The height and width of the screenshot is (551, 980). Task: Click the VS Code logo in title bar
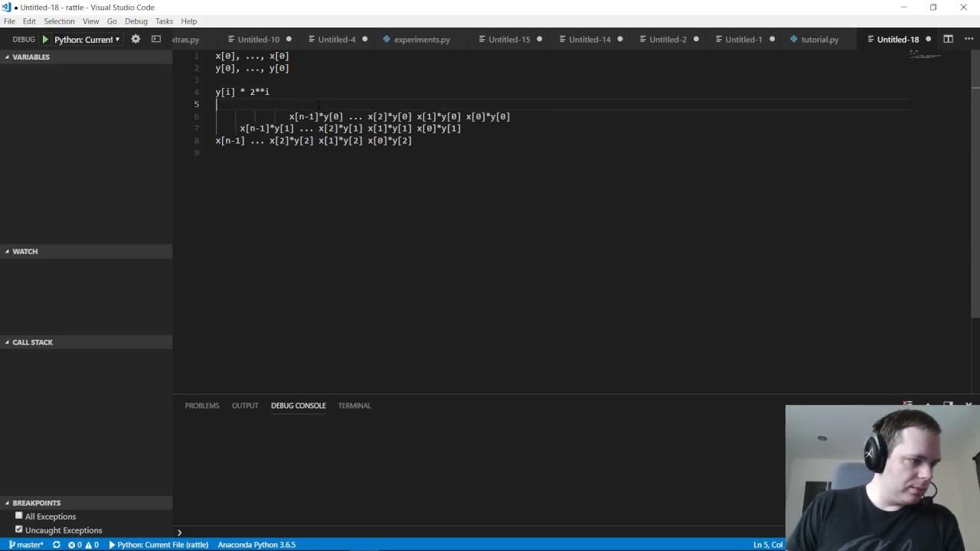(7, 7)
